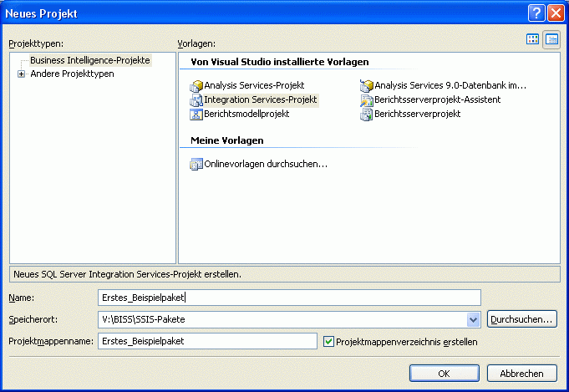Click the Meine Vorlagen group header

227,140
